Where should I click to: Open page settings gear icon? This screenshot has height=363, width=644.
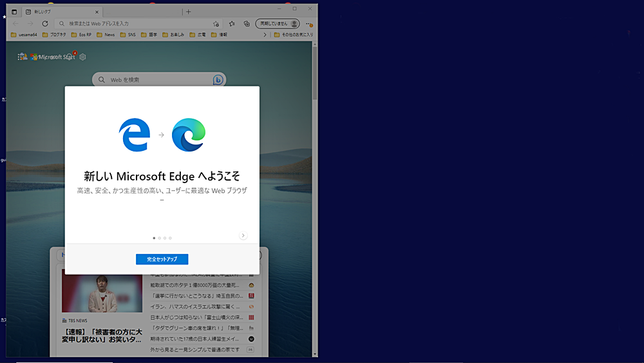[82, 57]
